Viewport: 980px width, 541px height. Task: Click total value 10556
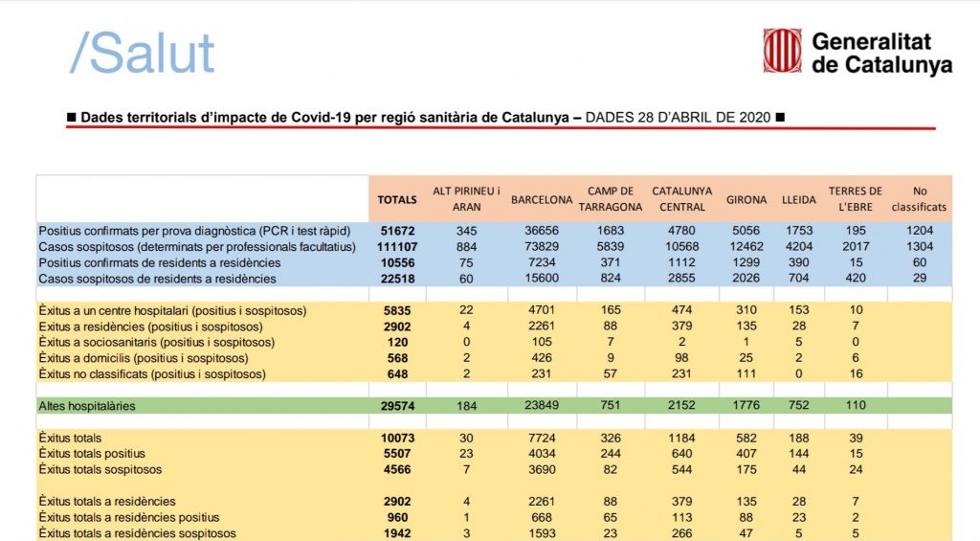397,262
